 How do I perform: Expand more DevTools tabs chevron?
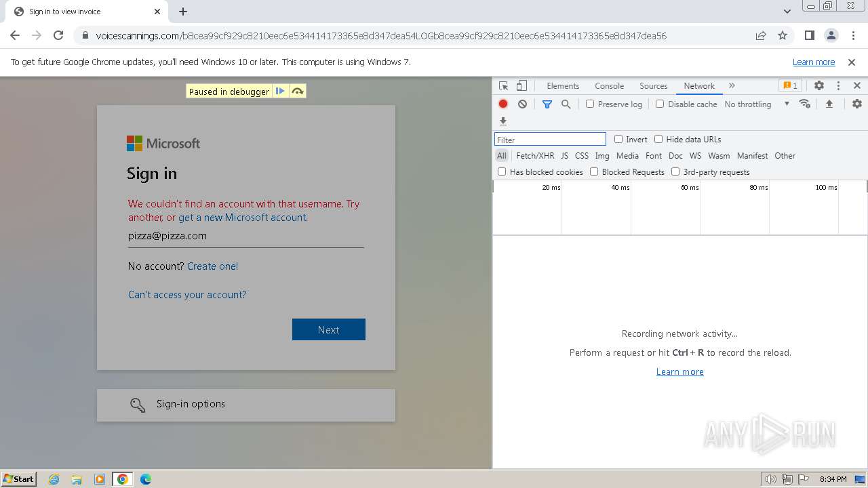(732, 86)
